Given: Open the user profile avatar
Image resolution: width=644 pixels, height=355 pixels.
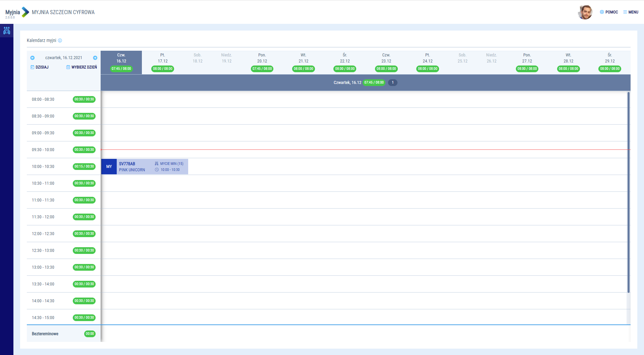Looking at the screenshot, I should (x=585, y=12).
